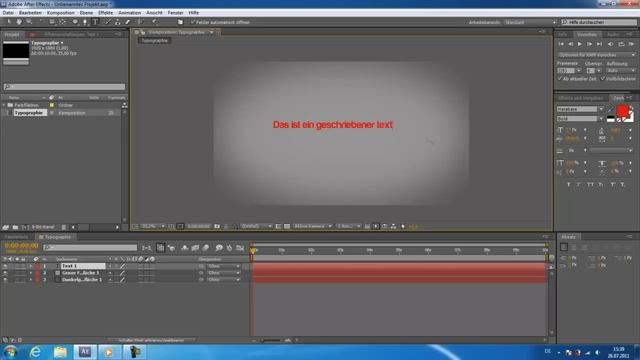Screen dimensions: 640x360
Task: Open Windows Start menu
Action: click(x=10, y=352)
